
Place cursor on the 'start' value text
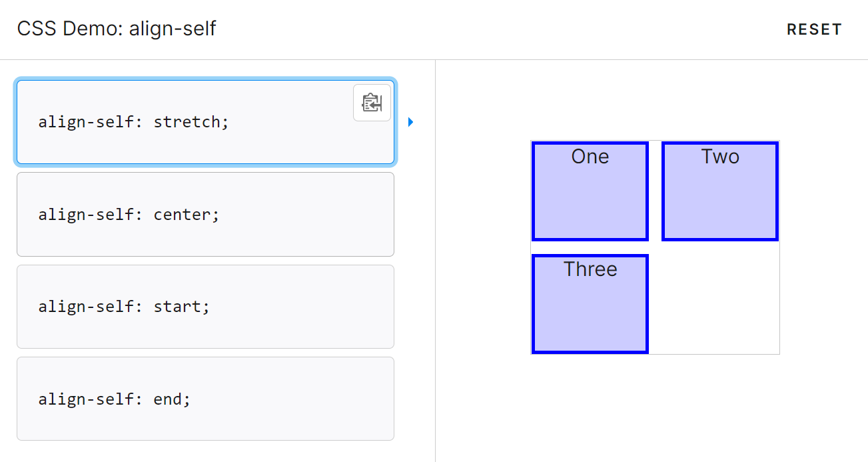click(x=178, y=307)
